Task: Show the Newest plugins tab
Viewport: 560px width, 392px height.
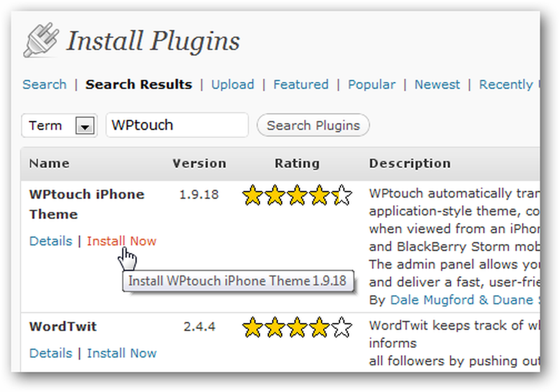Action: (x=437, y=85)
